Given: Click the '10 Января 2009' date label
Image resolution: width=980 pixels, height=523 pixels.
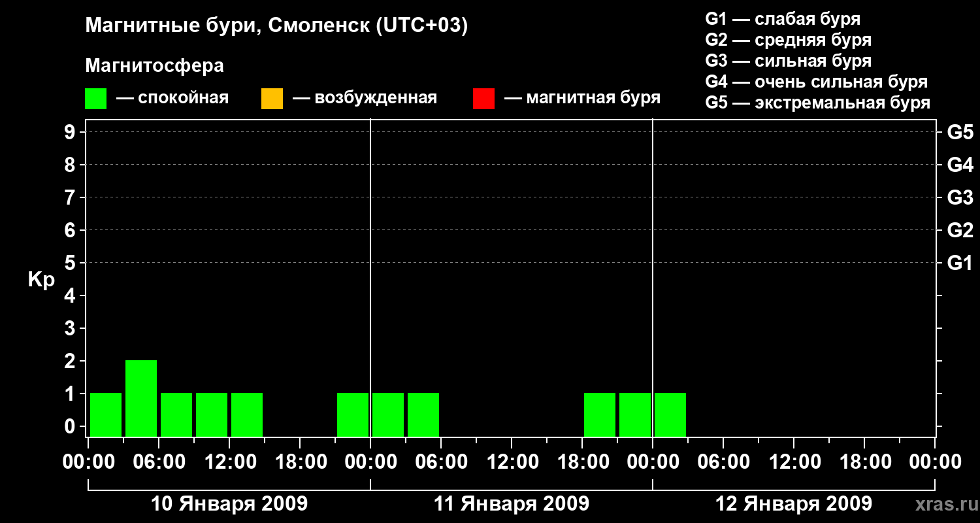Looking at the screenshot, I should click(229, 504).
